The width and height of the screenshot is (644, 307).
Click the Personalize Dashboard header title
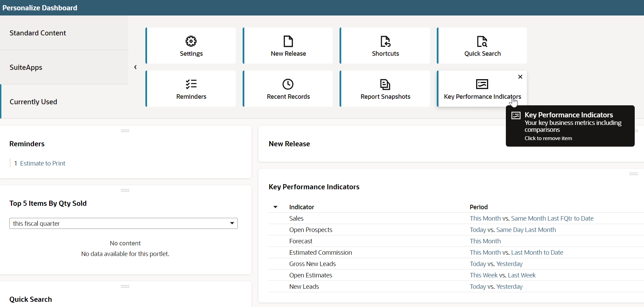click(40, 8)
